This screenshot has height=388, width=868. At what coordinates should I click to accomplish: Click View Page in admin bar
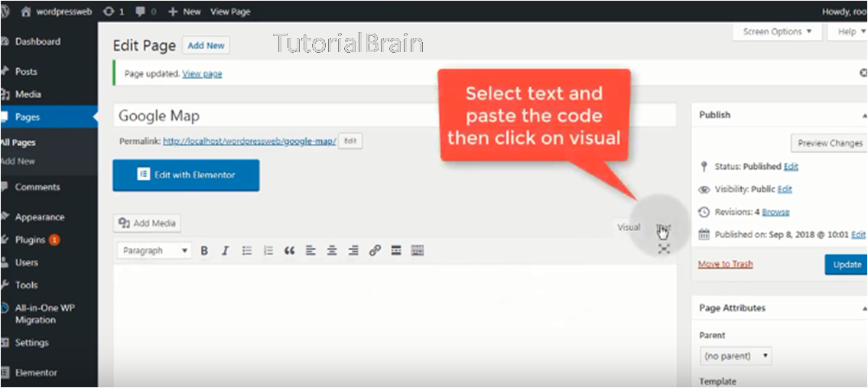click(230, 11)
